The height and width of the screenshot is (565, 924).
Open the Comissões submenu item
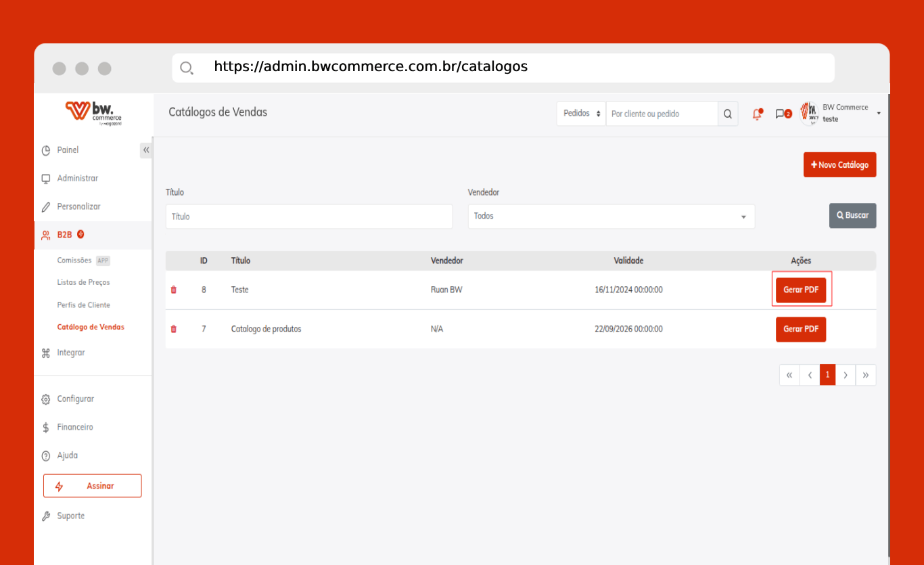(74, 261)
